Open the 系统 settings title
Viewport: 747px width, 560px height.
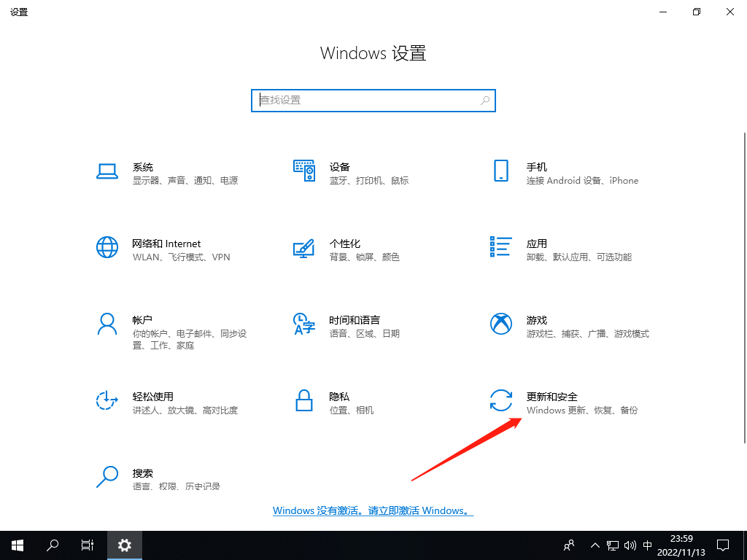(143, 167)
